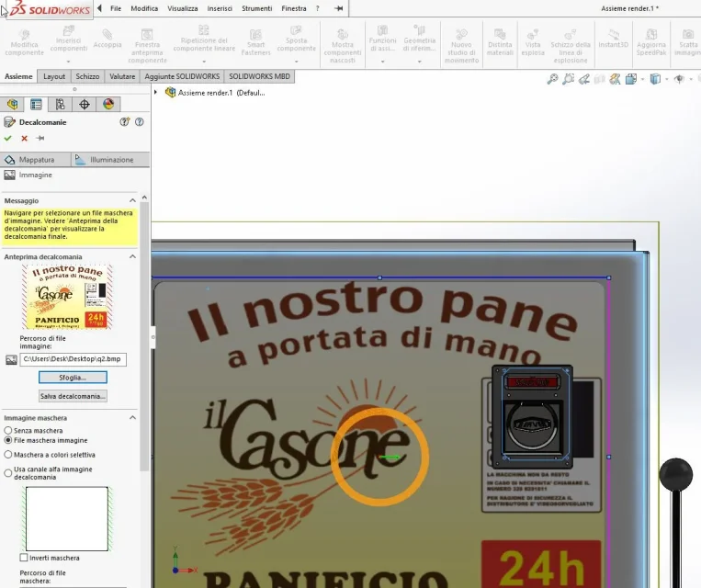701x588 pixels.
Task: Switch to the Valutare tab
Action: (x=122, y=76)
